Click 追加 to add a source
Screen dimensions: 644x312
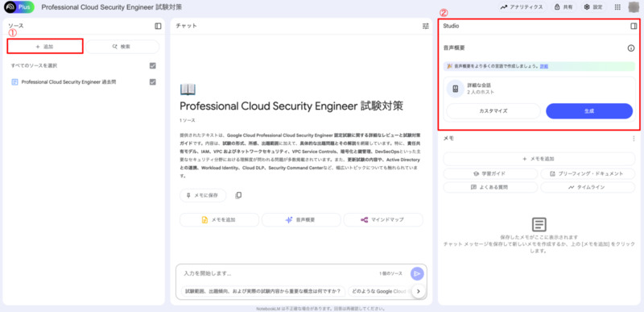pyautogui.click(x=45, y=47)
